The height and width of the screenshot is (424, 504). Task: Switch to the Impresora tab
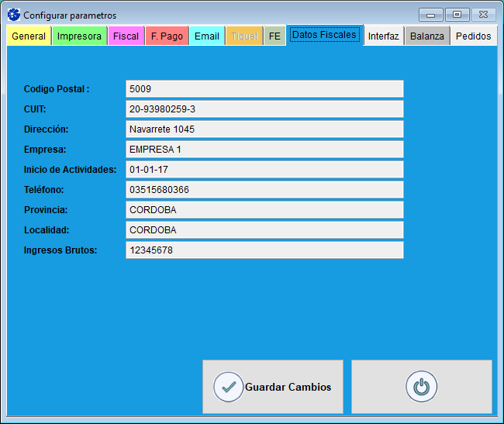(79, 36)
